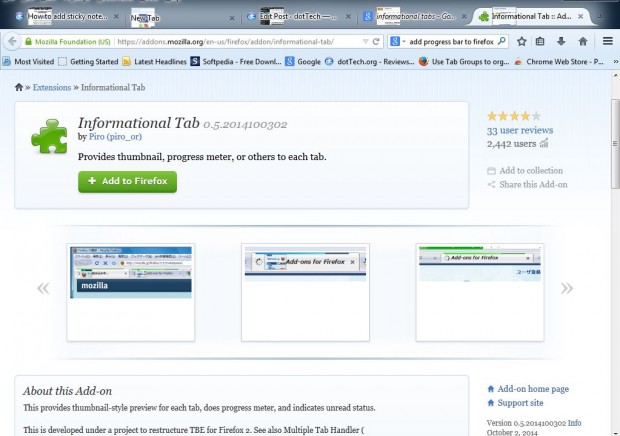Close the New Tab tab
620x436 pixels.
[232, 18]
